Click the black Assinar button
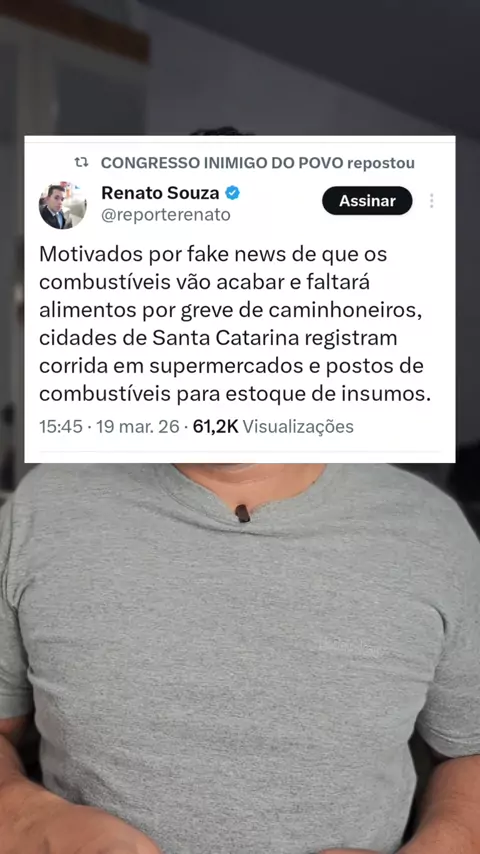This screenshot has height=854, width=480. tap(367, 201)
